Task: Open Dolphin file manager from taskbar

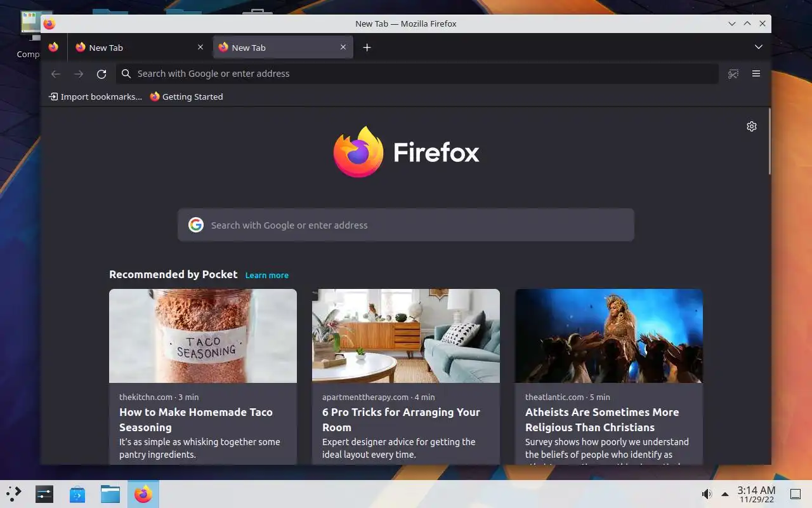Action: point(110,493)
